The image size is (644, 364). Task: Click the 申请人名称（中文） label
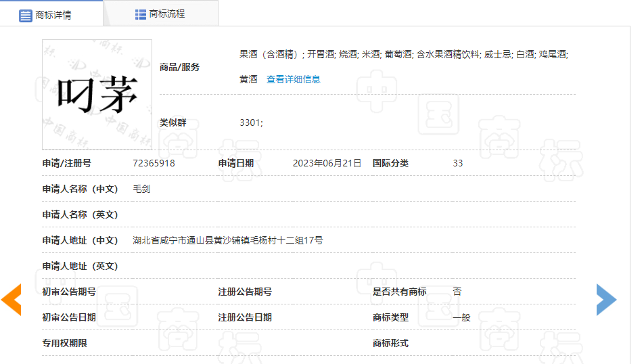click(80, 189)
